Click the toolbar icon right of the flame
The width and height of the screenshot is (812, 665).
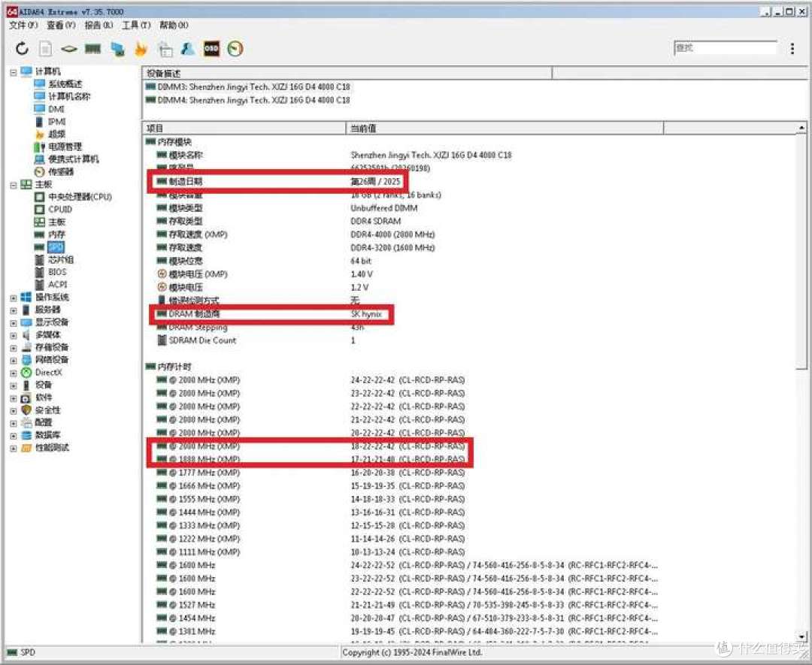pyautogui.click(x=165, y=49)
